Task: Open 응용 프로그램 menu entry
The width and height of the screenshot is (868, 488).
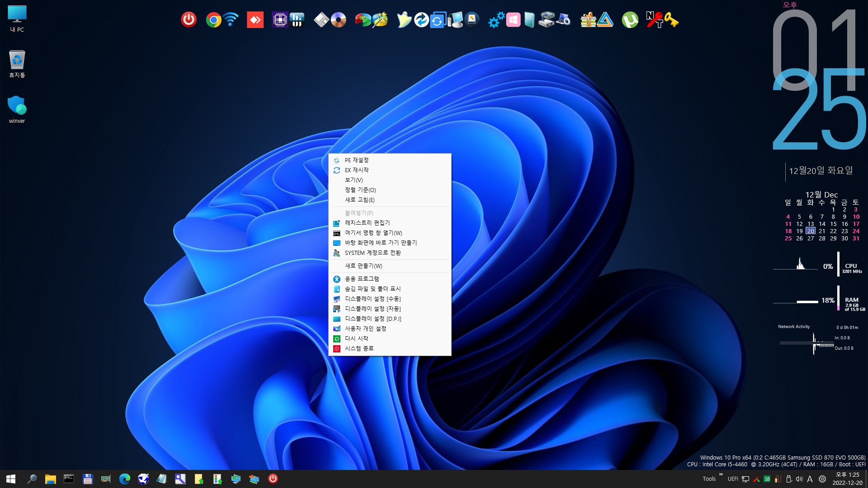Action: (x=390, y=279)
